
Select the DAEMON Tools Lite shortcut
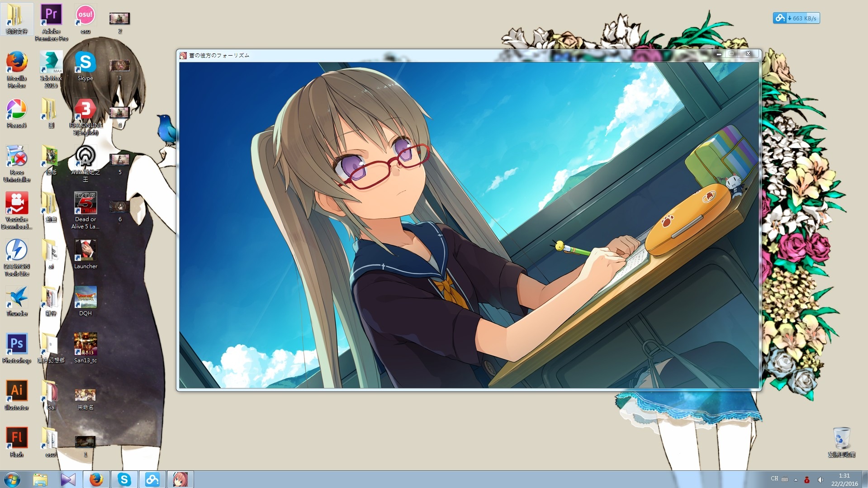coord(17,251)
